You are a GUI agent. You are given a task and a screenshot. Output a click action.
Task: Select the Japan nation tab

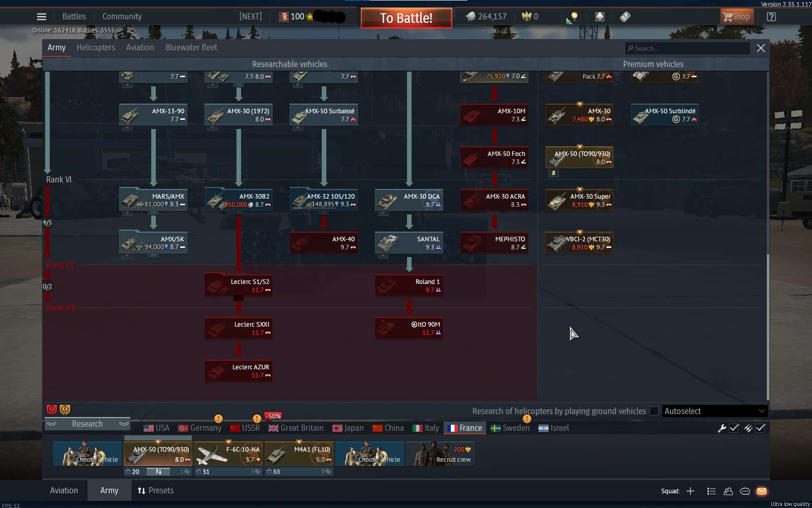click(348, 428)
